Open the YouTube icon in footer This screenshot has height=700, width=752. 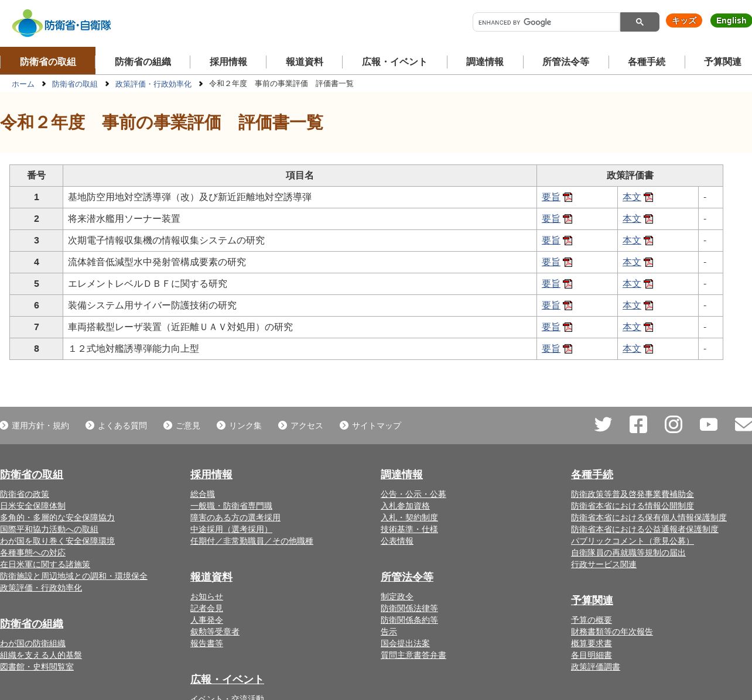point(708,424)
